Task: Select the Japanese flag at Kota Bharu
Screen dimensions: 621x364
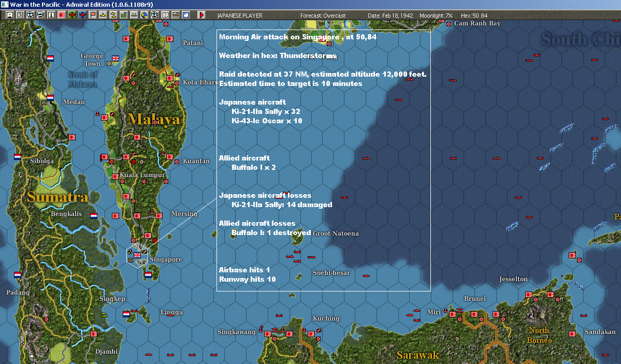Action: point(170,78)
